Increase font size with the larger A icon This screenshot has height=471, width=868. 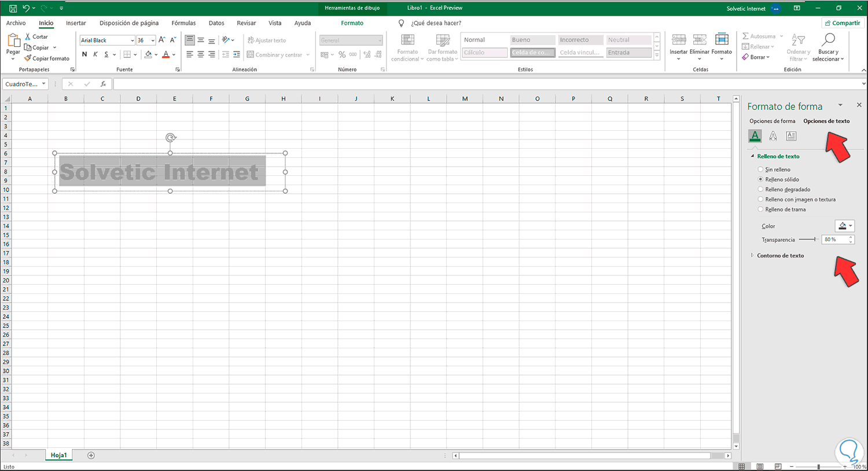click(x=162, y=40)
